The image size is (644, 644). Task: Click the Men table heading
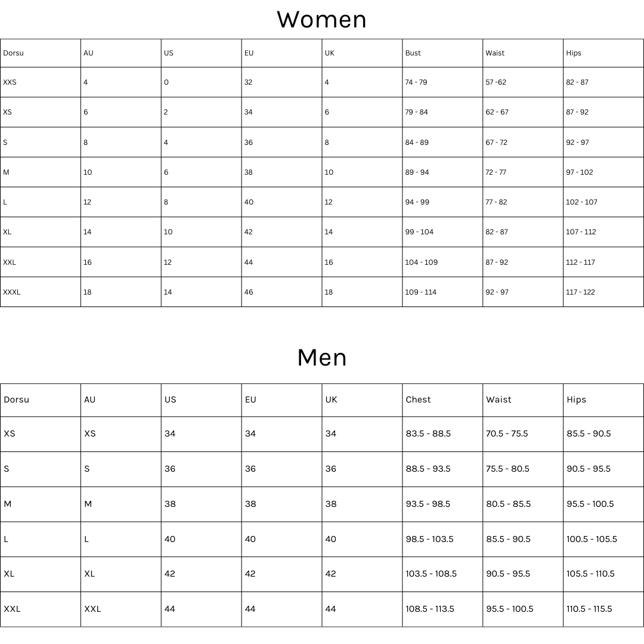[x=321, y=358]
